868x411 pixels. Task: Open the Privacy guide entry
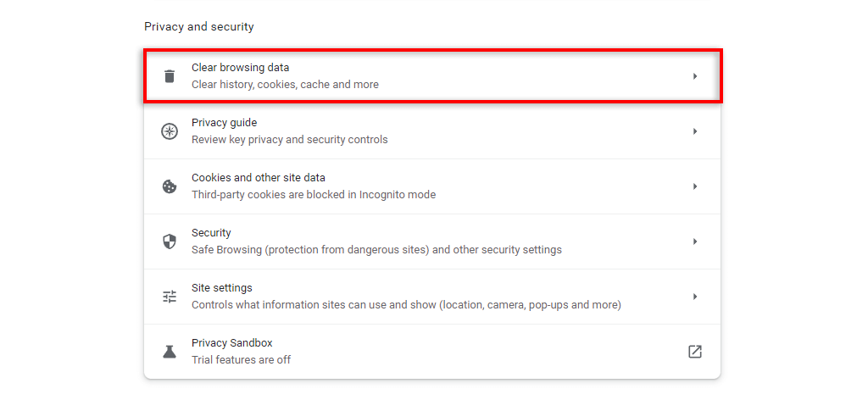224,123
